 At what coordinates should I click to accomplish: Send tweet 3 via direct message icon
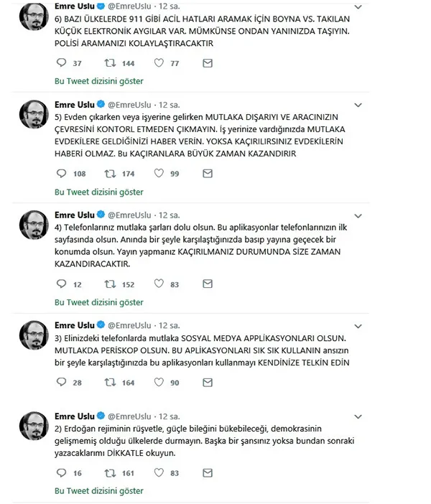(207, 383)
